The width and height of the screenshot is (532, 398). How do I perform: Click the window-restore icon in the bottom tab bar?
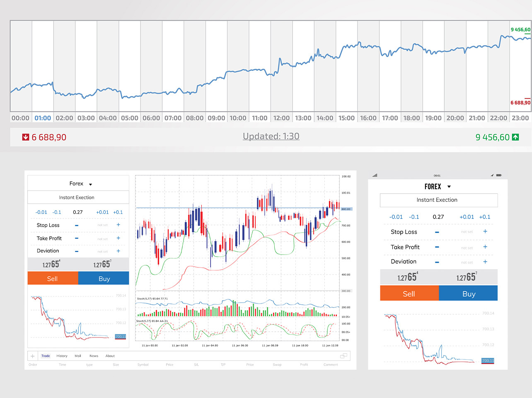click(343, 356)
